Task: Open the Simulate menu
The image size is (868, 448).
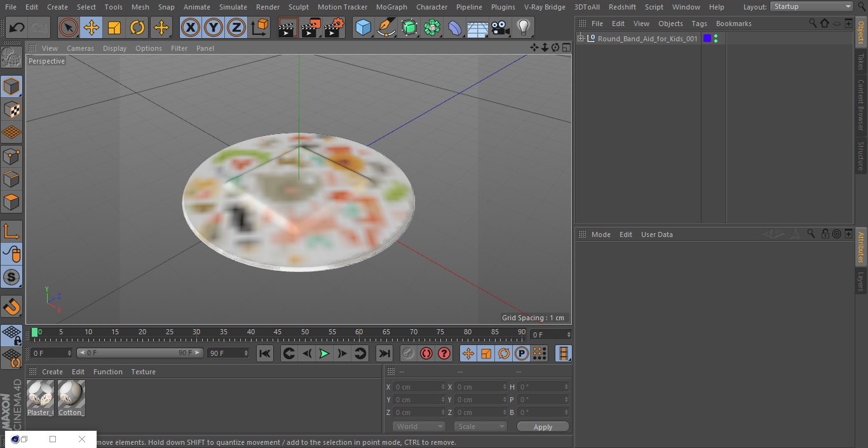Action: click(x=233, y=7)
